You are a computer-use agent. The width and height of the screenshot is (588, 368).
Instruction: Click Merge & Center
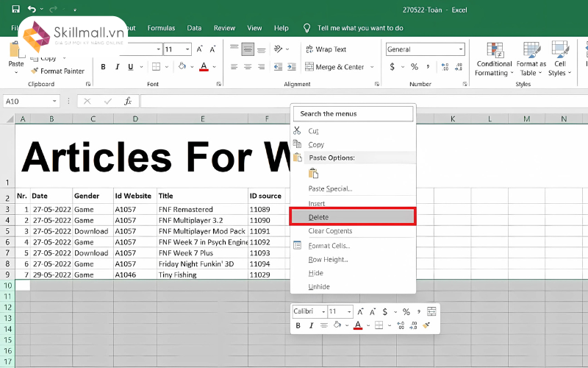click(x=334, y=67)
